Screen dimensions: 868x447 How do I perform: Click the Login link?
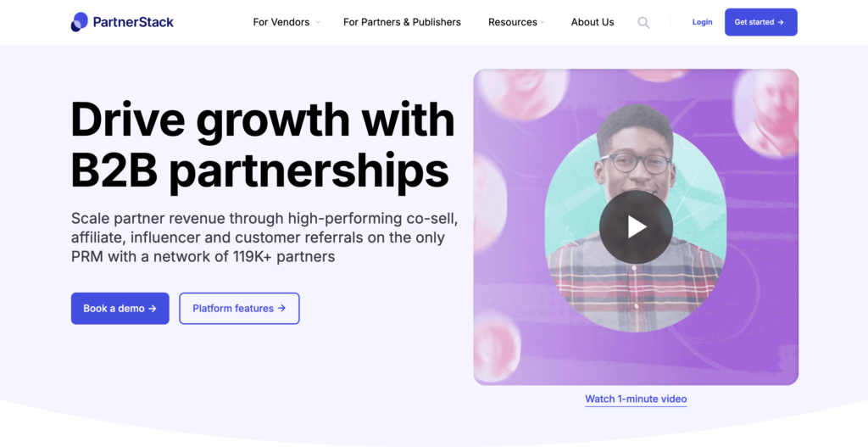(x=702, y=22)
